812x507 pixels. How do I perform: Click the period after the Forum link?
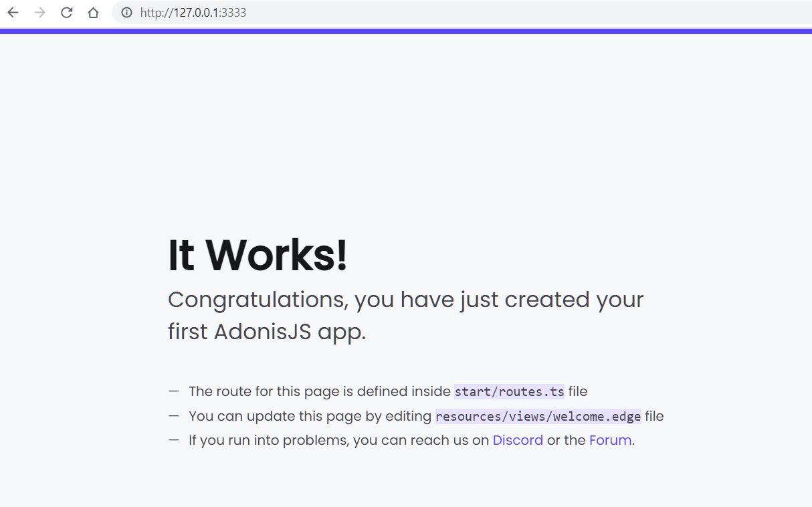point(633,440)
